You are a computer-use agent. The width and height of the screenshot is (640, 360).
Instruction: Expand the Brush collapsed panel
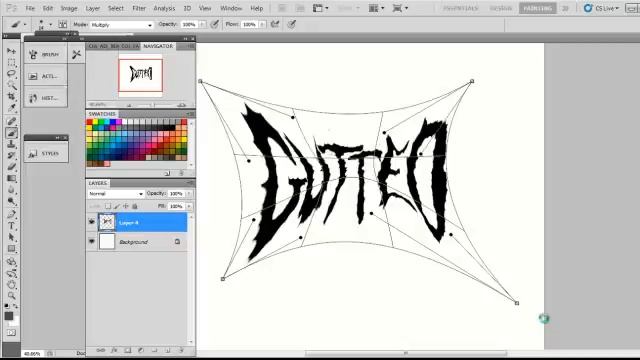[45, 54]
